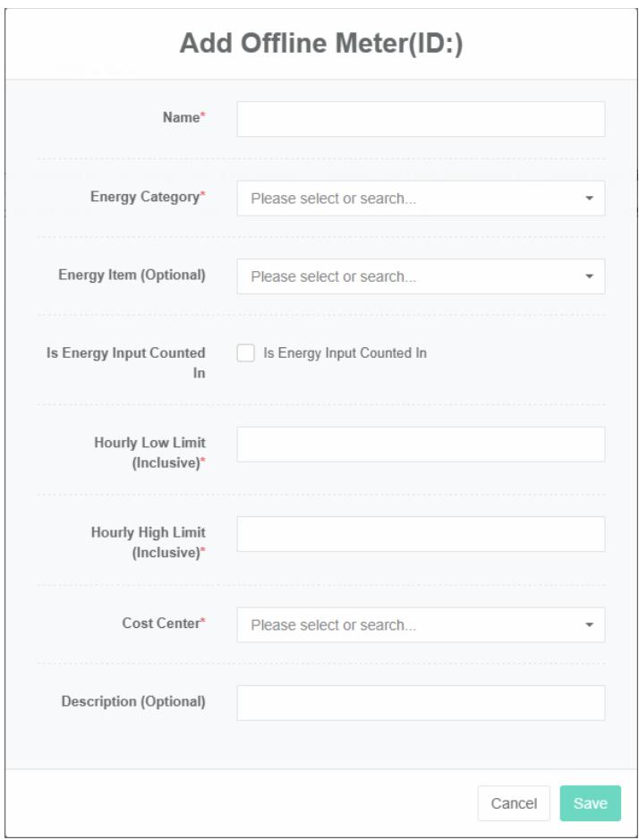Open Energy Category via its placeholder text
Screen dimensions: 639x840
[x=333, y=199]
